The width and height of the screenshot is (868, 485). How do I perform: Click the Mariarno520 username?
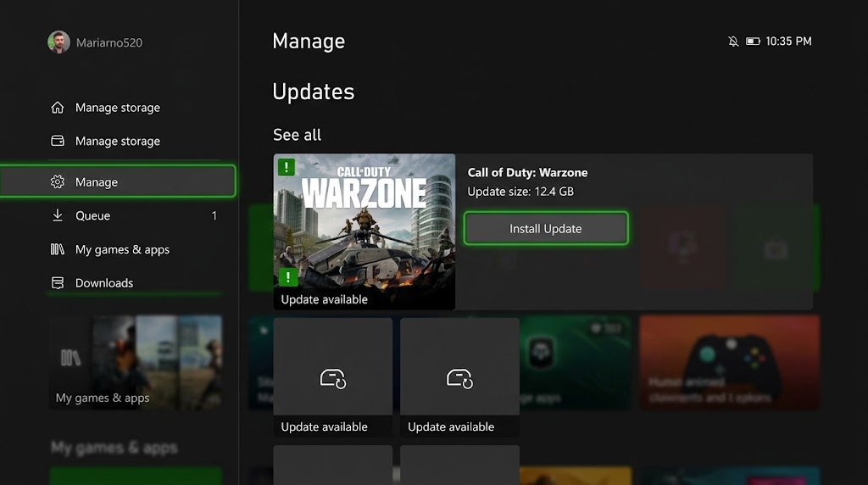[109, 42]
